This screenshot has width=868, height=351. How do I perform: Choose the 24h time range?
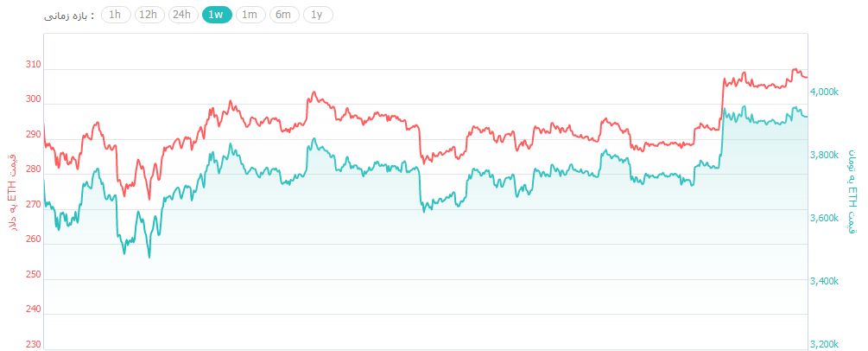(x=182, y=15)
